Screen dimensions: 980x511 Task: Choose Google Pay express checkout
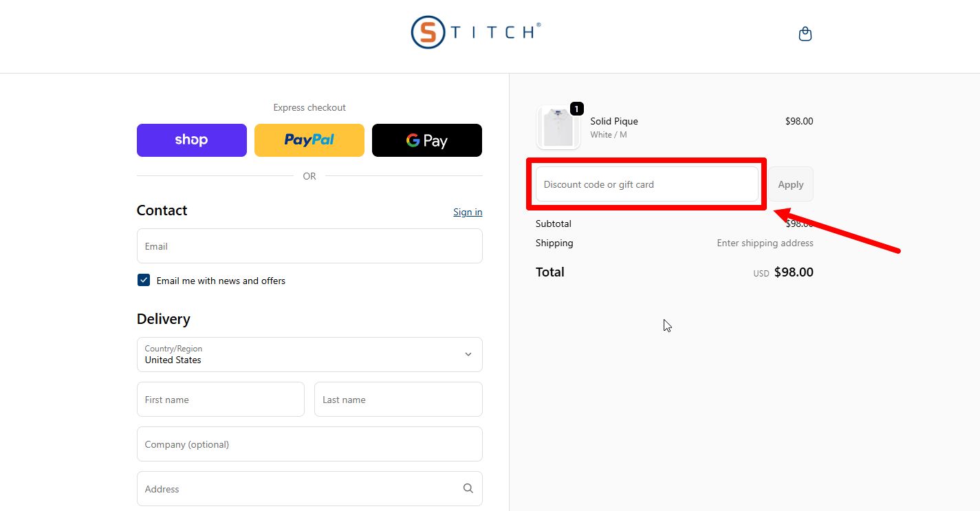[426, 140]
